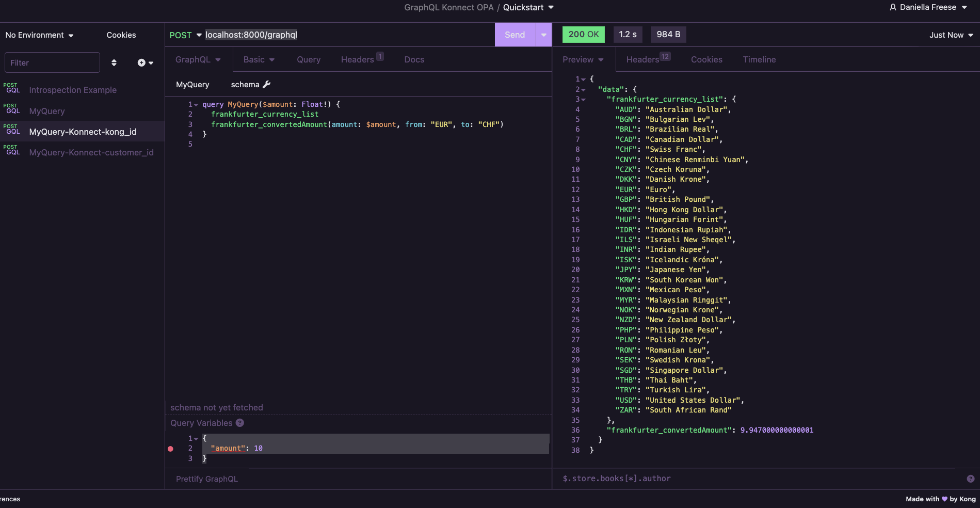Click the "schema not yet fetched" message
The height and width of the screenshot is (508, 980).
tap(217, 408)
